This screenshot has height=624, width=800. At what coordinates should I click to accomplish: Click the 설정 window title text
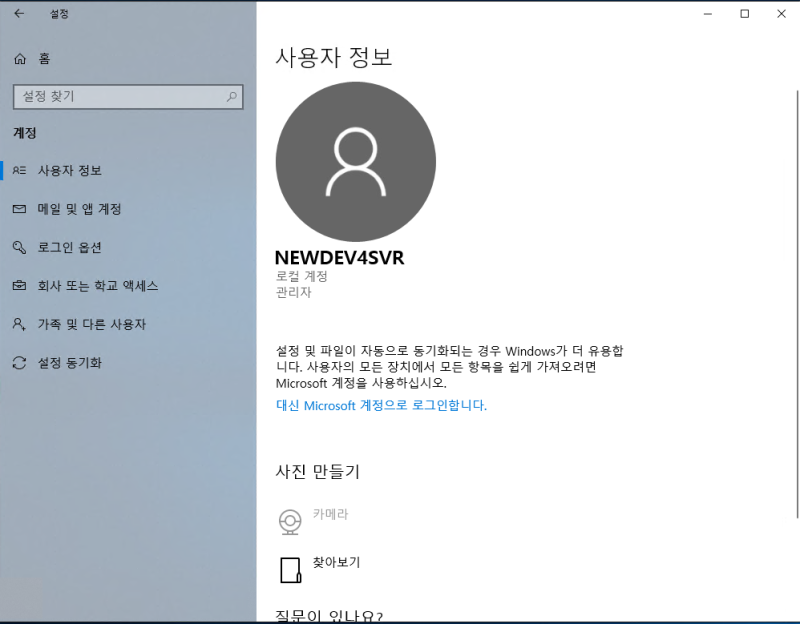point(59,14)
